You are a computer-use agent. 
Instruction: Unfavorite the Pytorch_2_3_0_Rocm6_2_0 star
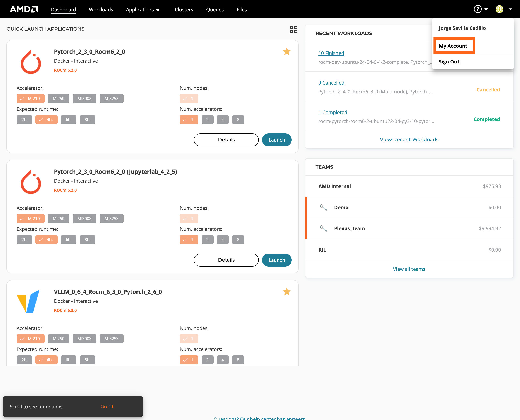(287, 51)
